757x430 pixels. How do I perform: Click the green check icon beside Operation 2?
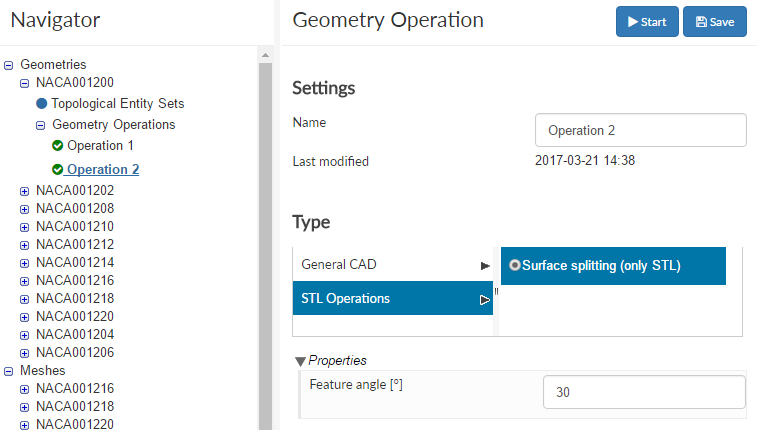click(x=58, y=169)
